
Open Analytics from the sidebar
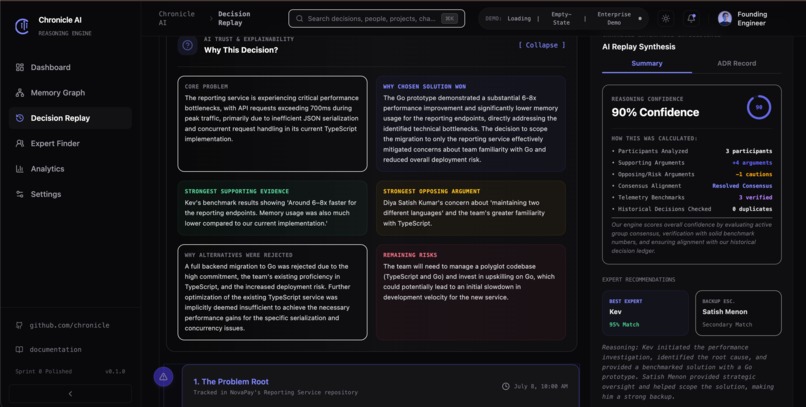[70, 169]
